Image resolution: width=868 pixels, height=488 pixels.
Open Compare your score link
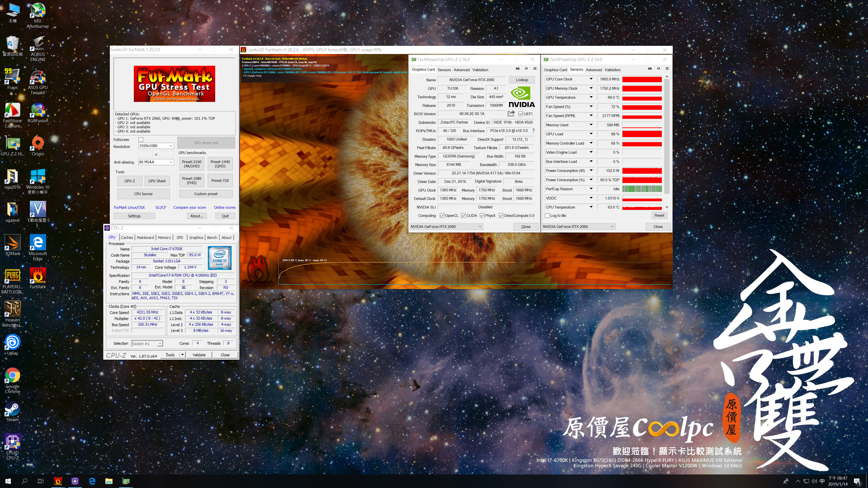pos(190,207)
